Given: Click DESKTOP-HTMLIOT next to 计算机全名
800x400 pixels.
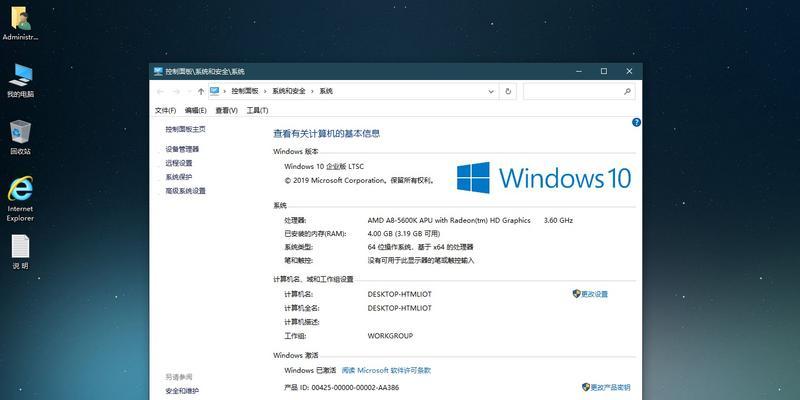Looking at the screenshot, I should click(x=399, y=308).
